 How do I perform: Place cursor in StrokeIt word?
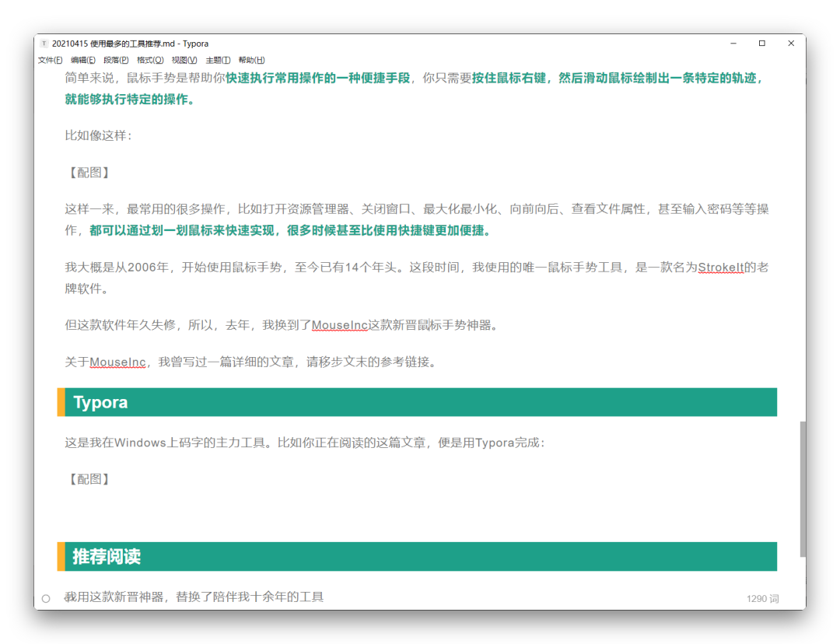click(x=721, y=268)
